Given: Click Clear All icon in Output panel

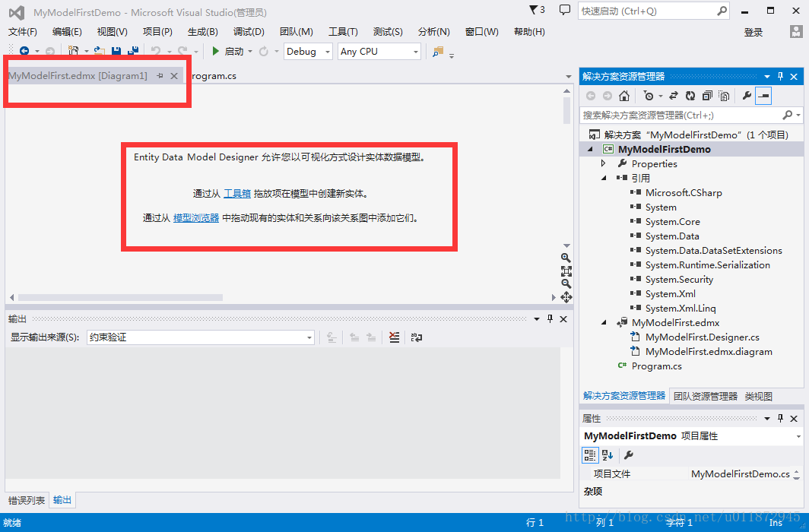Looking at the screenshot, I should click(394, 337).
